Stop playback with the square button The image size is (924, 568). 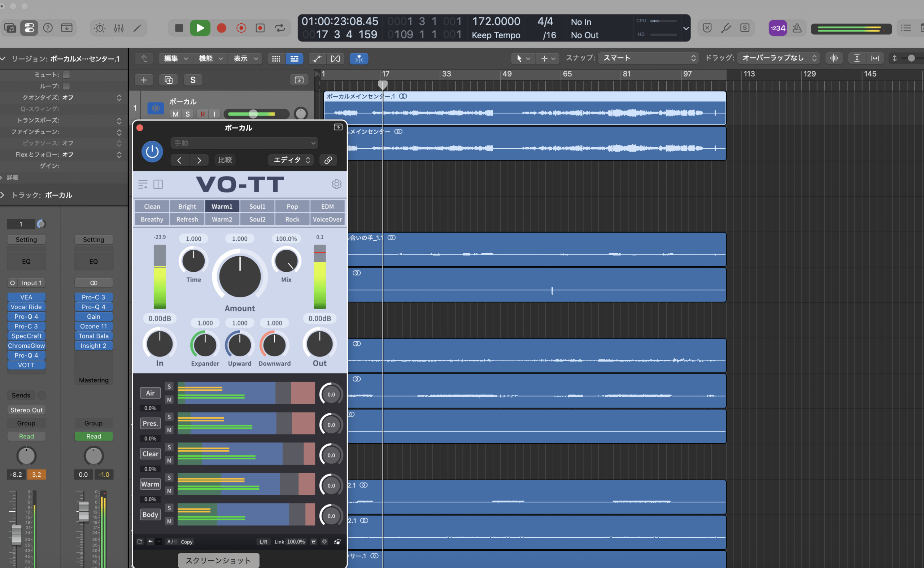(179, 28)
